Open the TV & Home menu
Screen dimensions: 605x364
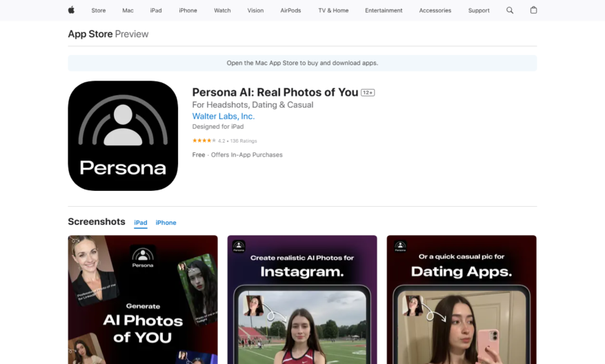coord(333,10)
